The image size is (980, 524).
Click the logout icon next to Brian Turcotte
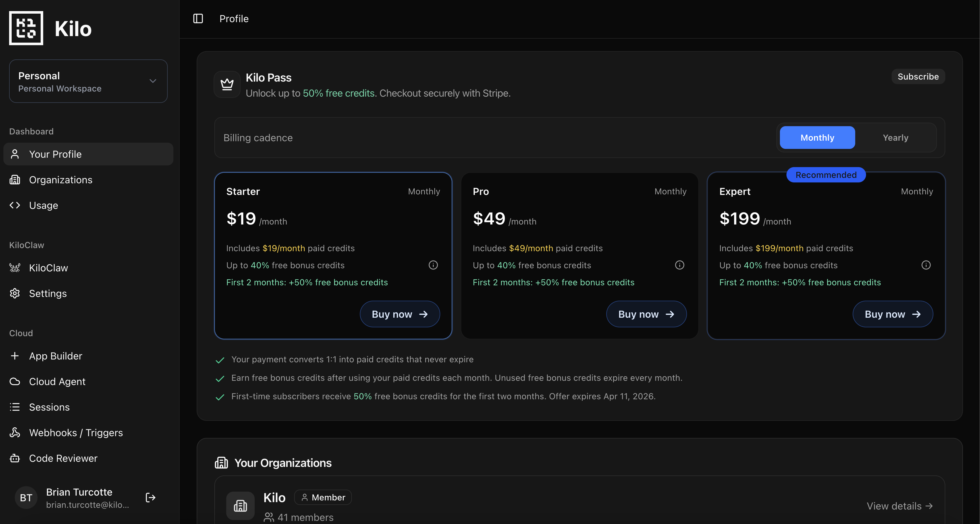click(150, 497)
